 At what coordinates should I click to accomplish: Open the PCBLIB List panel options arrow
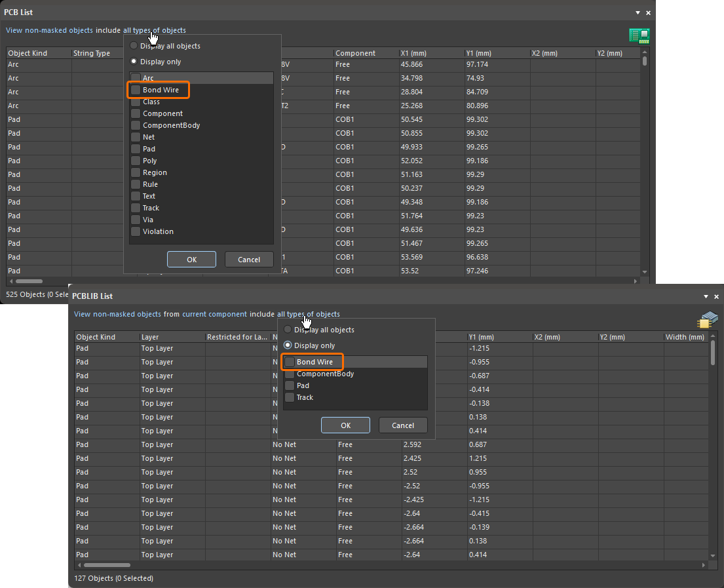pyautogui.click(x=706, y=296)
